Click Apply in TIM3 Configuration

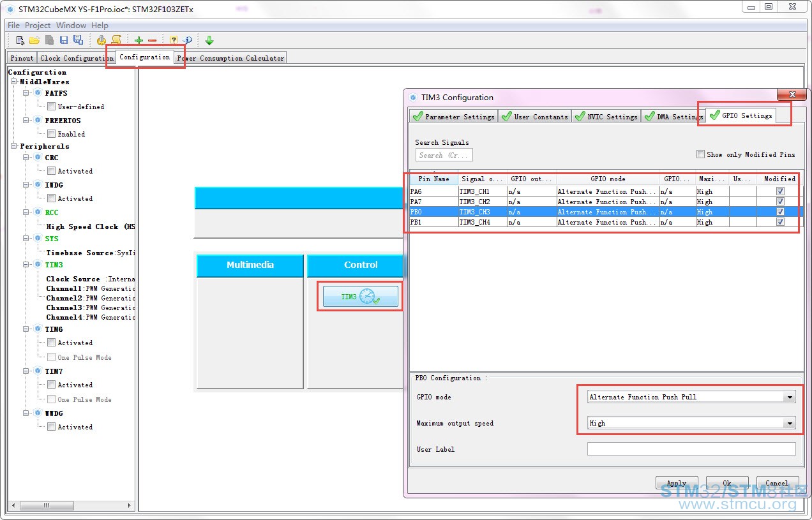[x=677, y=483]
